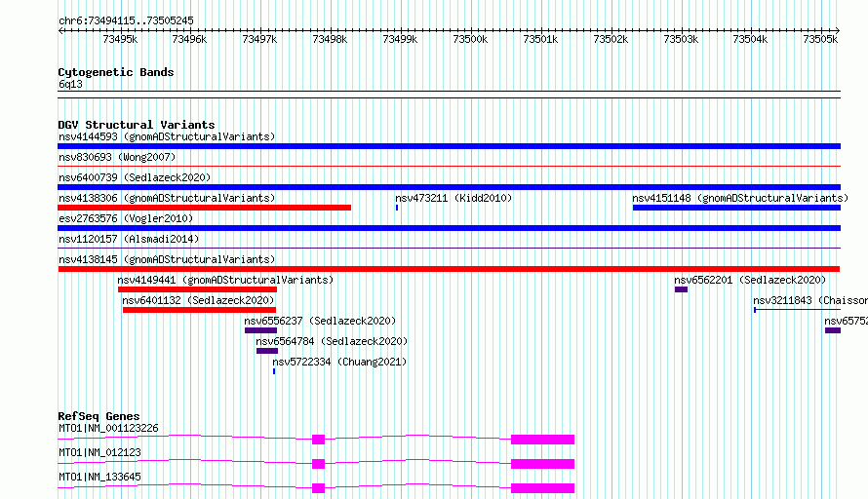
Task: Select the red nsv6401132 variant bar
Action: [x=199, y=310]
